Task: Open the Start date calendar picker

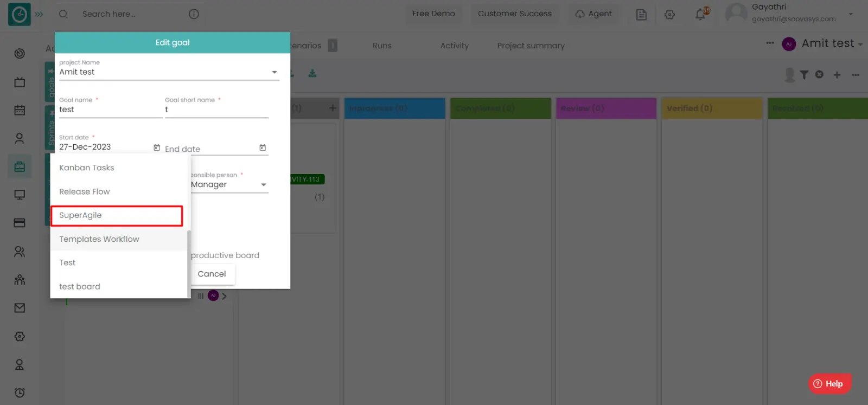Action: pyautogui.click(x=157, y=147)
